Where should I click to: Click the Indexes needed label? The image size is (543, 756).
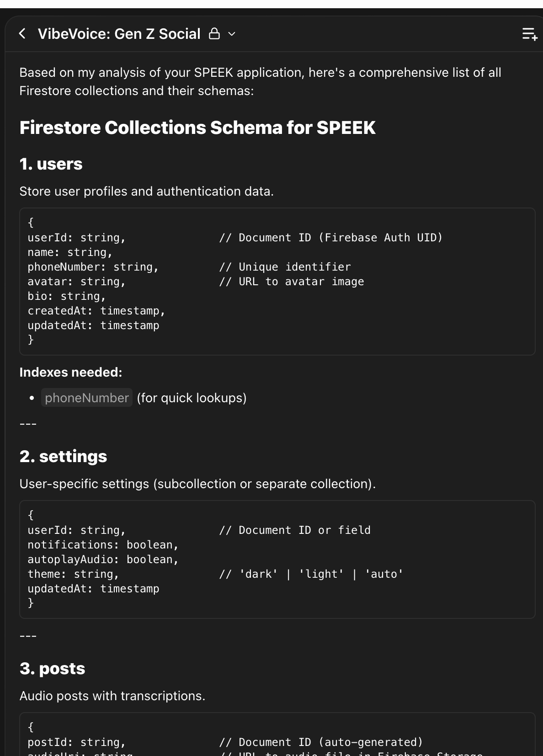pyautogui.click(x=70, y=372)
